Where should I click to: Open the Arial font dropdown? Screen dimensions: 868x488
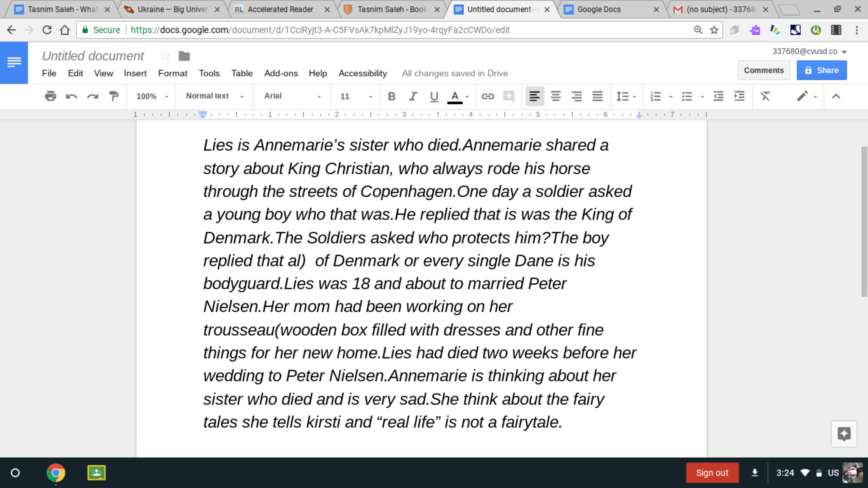[292, 96]
